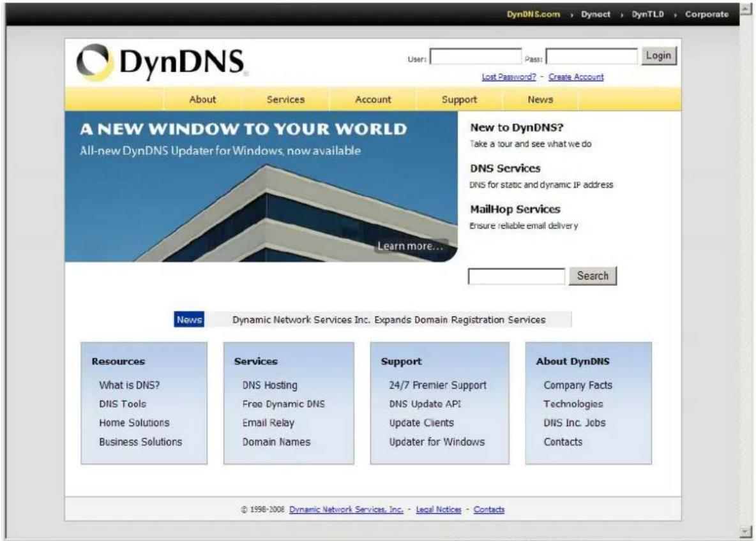Screen dimensions: 756x541
Task: Open the About menu
Action: tap(202, 100)
